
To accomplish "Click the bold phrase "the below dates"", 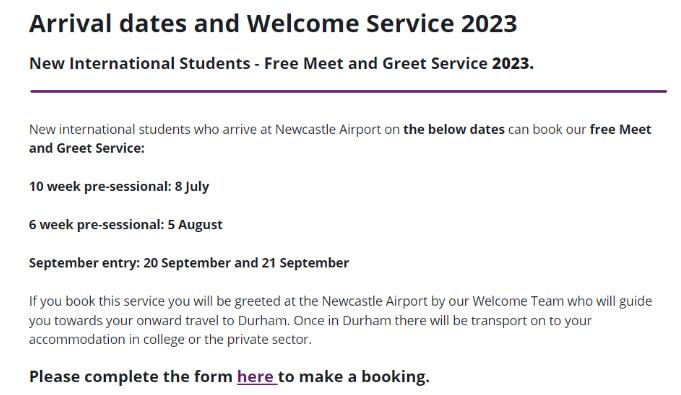I will (x=454, y=129).
